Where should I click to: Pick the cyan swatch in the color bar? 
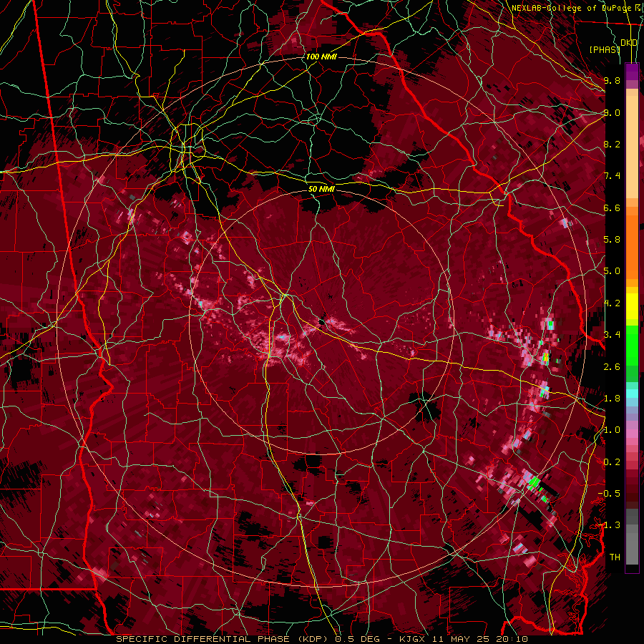coord(632,394)
